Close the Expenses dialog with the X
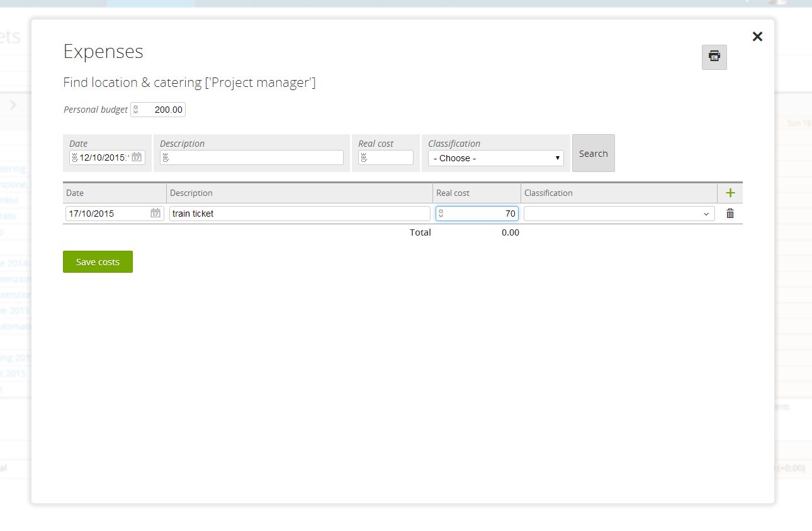 [x=757, y=37]
